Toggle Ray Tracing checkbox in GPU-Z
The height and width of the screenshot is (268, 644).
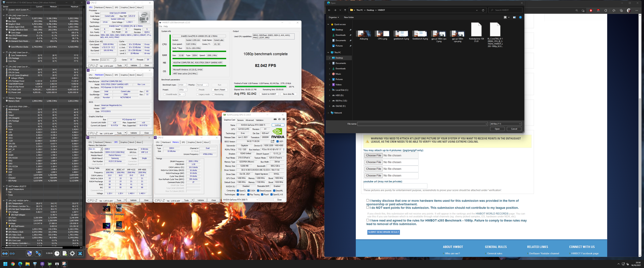[248, 194]
